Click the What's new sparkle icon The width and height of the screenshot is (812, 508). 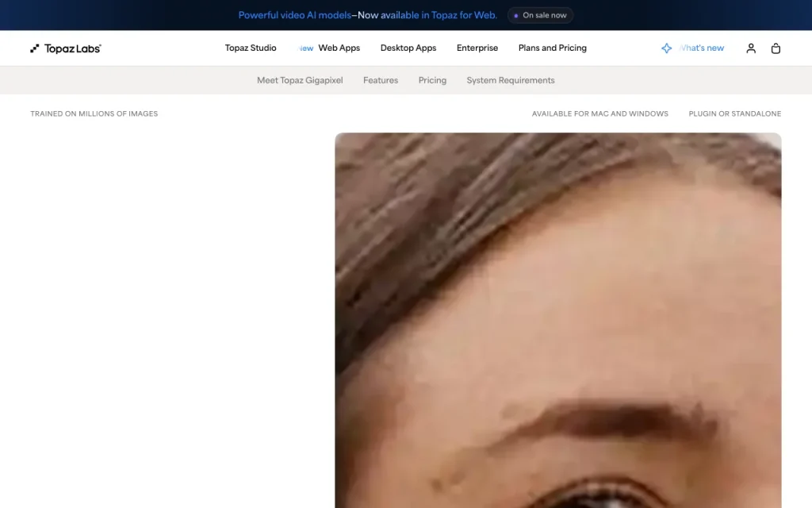(x=666, y=48)
